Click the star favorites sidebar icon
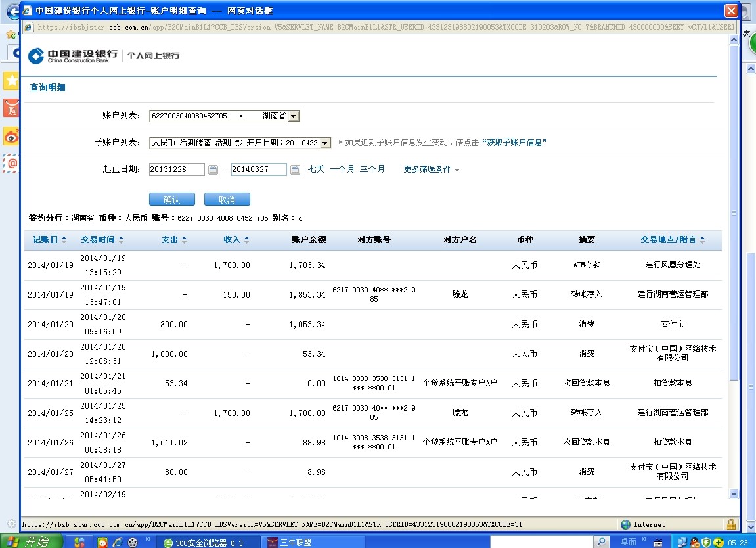756x548 pixels. [11, 80]
